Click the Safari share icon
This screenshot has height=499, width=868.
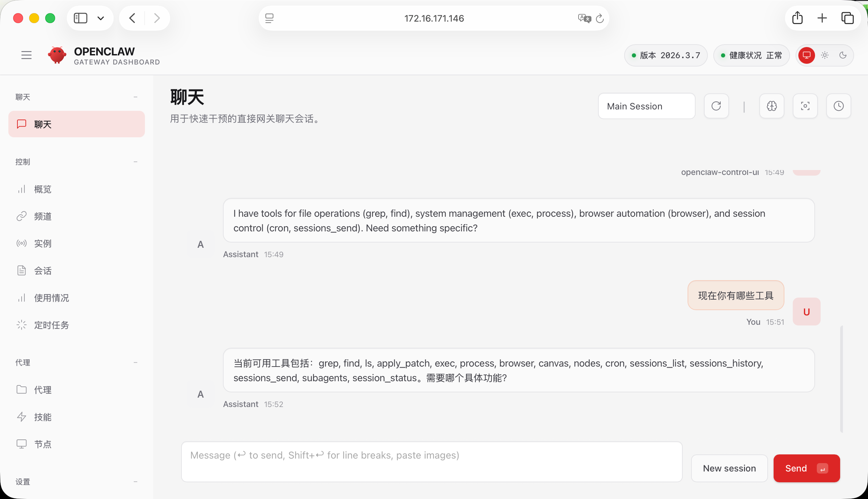(x=797, y=18)
